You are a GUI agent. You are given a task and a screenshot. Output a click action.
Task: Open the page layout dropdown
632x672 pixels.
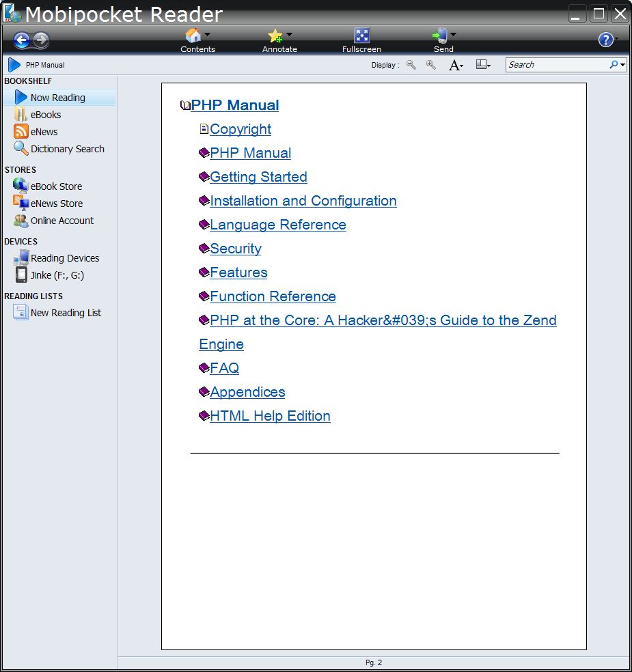pyautogui.click(x=483, y=65)
